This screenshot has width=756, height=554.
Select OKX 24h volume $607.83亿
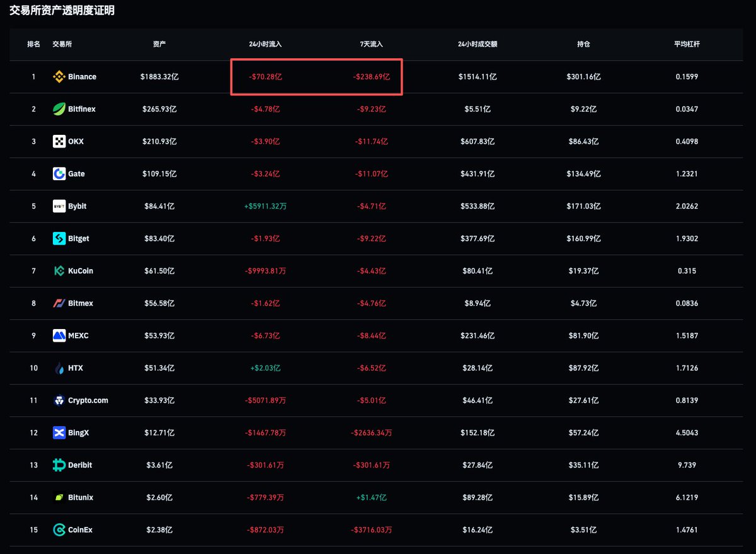pyautogui.click(x=478, y=141)
